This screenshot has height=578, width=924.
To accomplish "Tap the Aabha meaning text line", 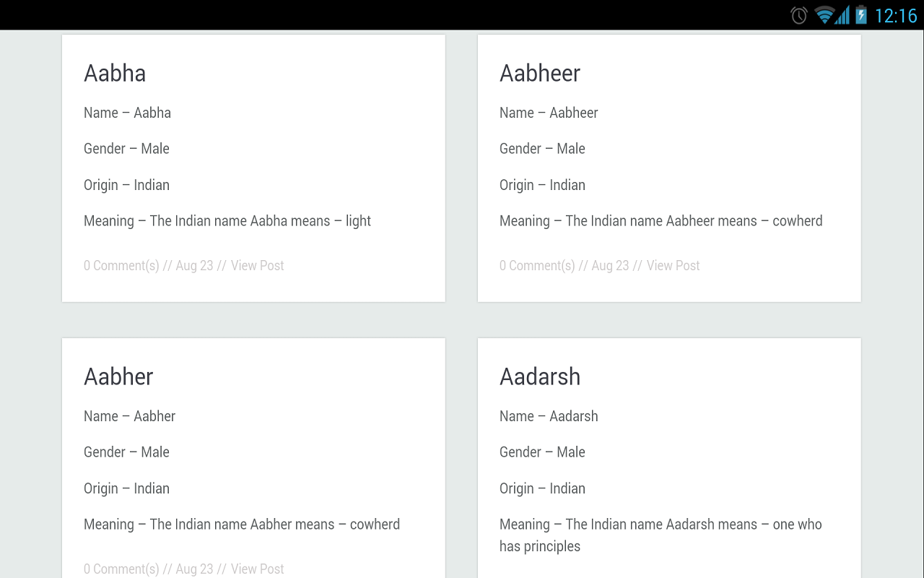I will point(227,221).
